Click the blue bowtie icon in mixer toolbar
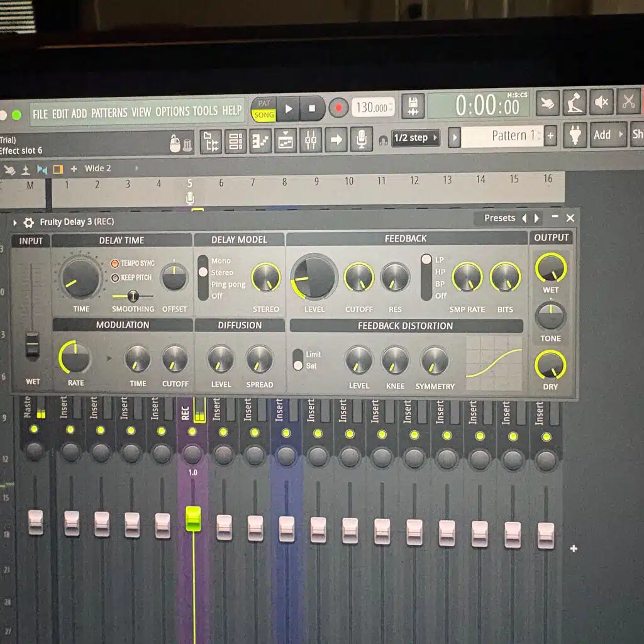 (x=42, y=170)
